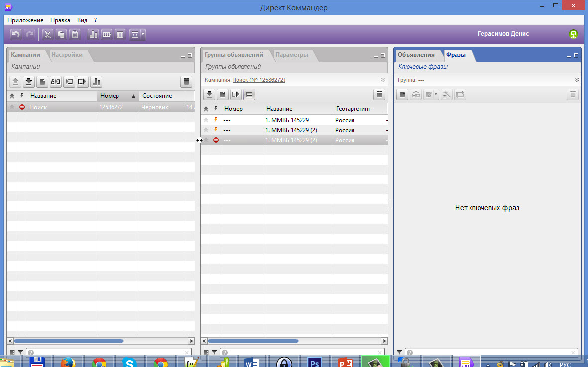This screenshot has height=367, width=588.
Task: Delete campaign using Кампании panel trash icon
Action: pyautogui.click(x=186, y=82)
